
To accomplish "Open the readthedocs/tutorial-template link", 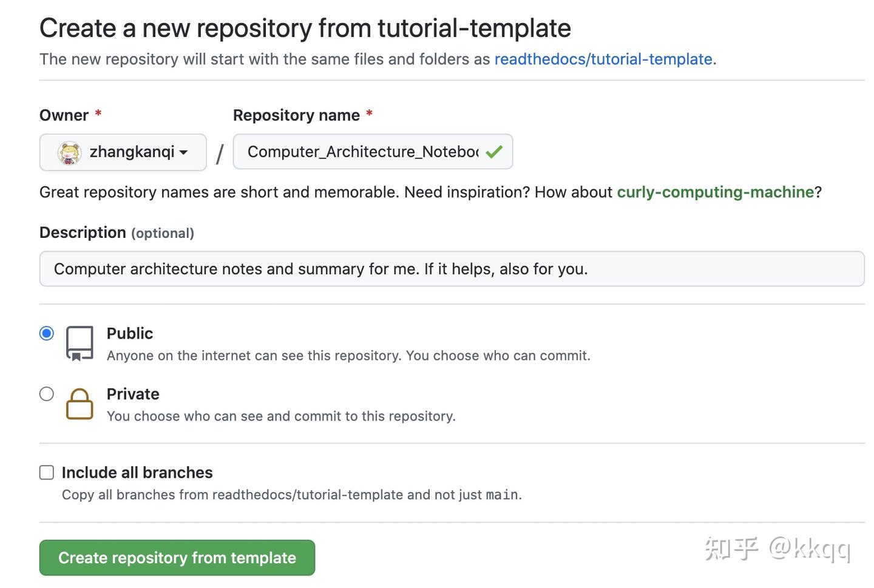I will [603, 59].
